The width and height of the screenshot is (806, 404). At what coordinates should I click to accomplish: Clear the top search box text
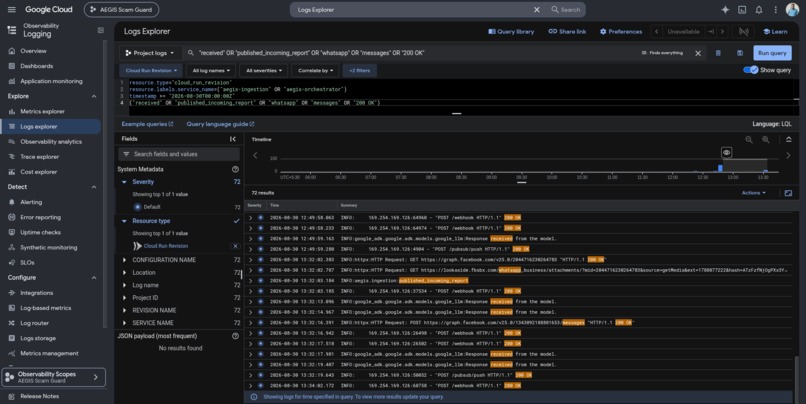click(x=537, y=10)
